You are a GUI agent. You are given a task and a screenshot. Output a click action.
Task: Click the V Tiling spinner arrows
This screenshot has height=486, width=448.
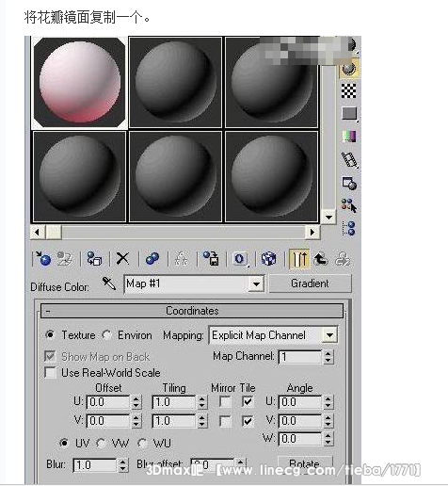(x=201, y=421)
